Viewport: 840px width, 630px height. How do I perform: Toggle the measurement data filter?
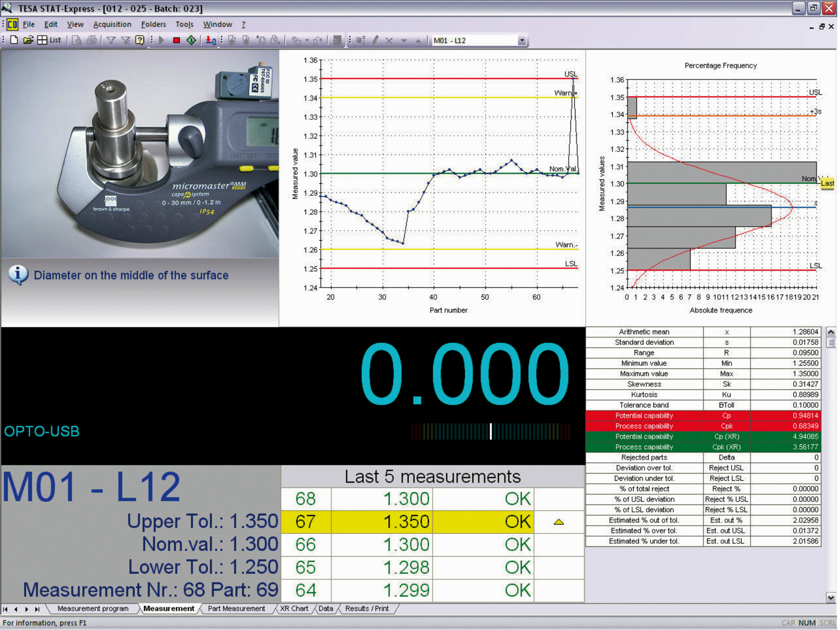pyautogui.click(x=111, y=40)
